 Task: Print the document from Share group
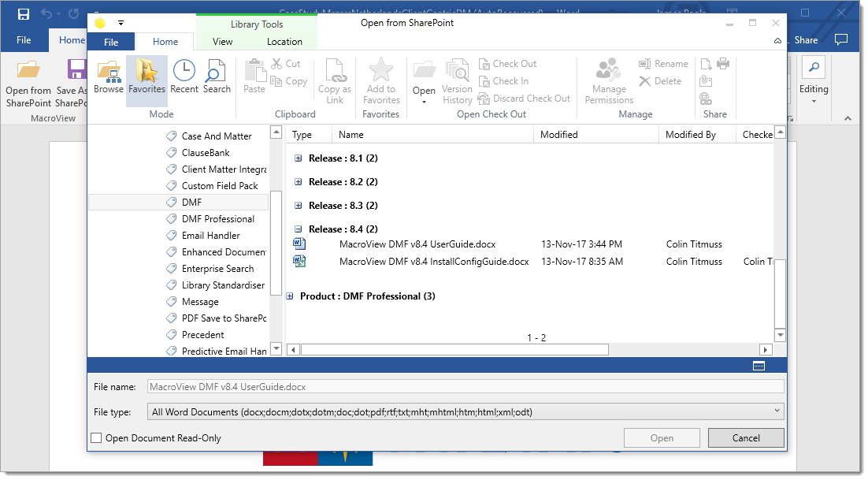click(x=723, y=64)
